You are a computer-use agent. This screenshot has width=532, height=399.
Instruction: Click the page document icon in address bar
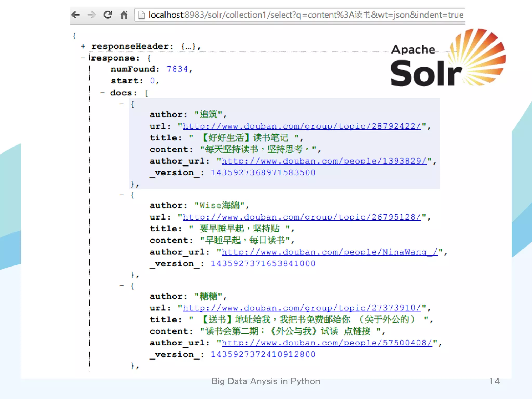(142, 15)
